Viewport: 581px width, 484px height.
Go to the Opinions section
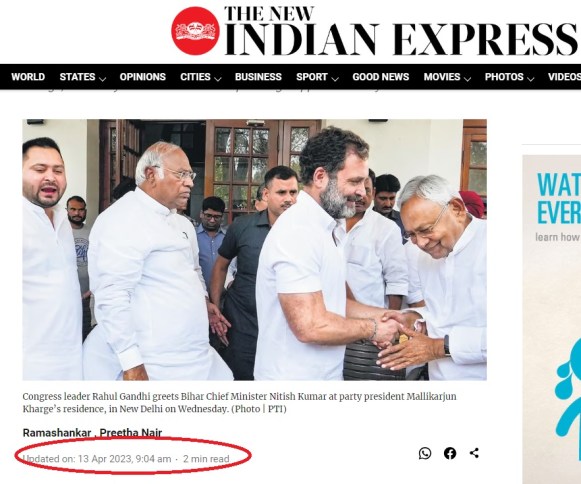click(143, 77)
